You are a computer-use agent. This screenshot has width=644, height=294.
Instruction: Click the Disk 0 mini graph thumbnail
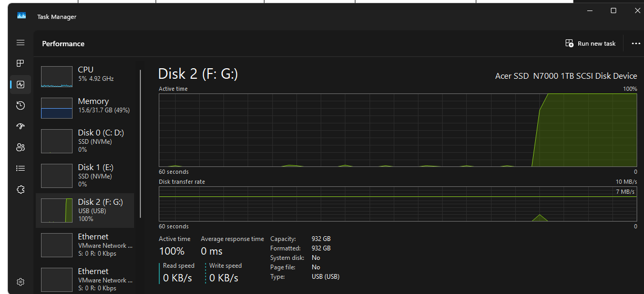(57, 141)
